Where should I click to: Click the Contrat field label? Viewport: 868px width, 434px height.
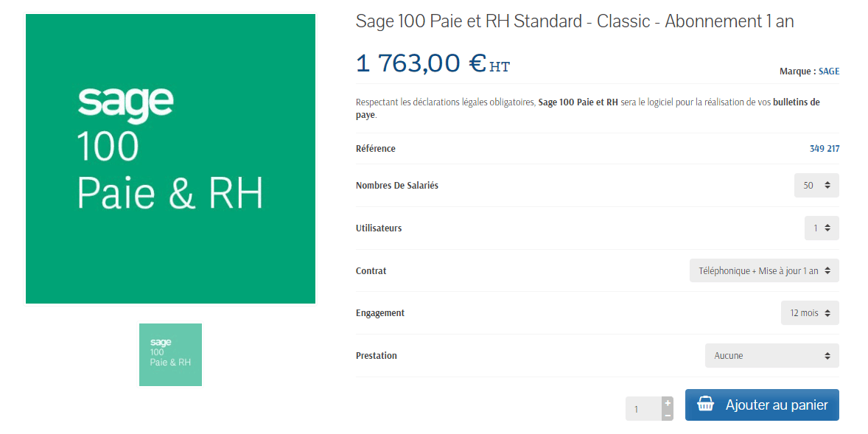[371, 271]
